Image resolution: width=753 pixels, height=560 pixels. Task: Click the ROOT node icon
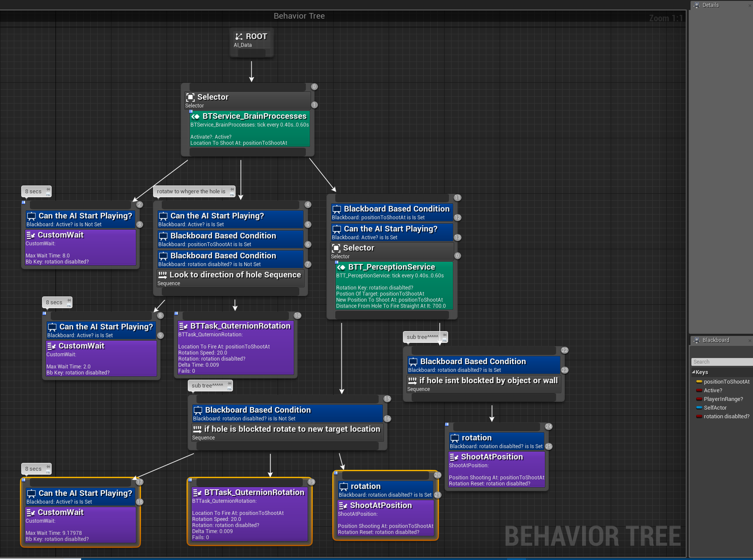pos(239,36)
